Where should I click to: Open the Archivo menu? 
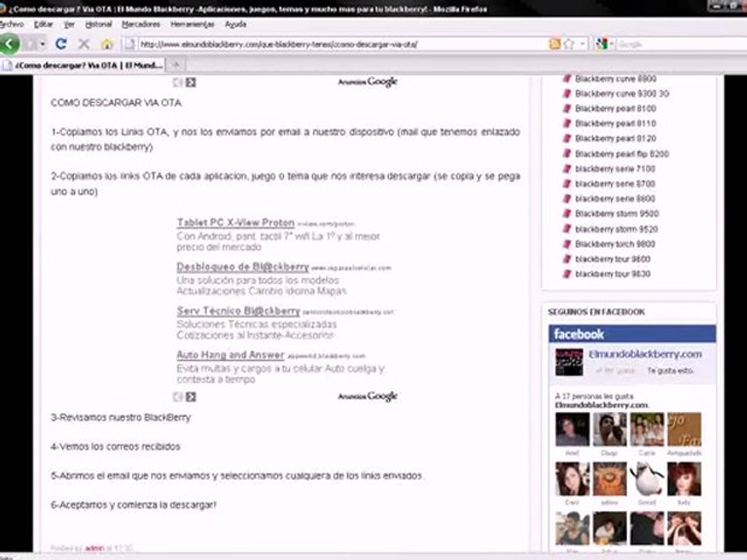[12, 24]
